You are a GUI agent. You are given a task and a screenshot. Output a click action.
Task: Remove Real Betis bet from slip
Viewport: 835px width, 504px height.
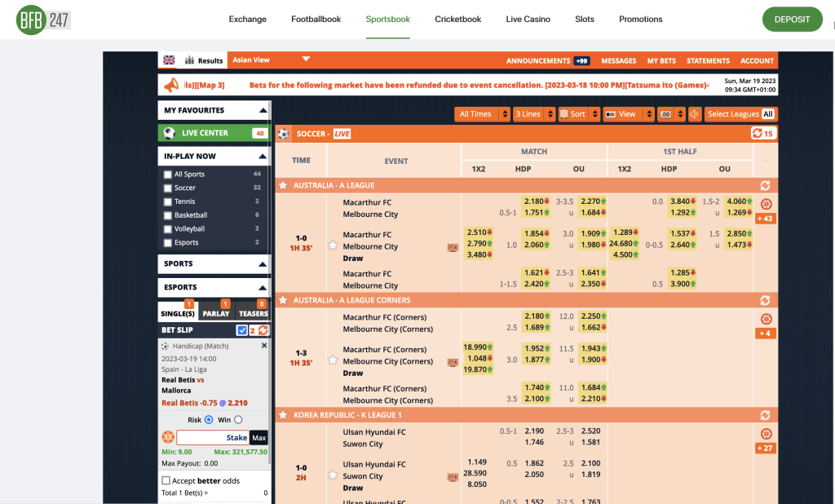(264, 346)
